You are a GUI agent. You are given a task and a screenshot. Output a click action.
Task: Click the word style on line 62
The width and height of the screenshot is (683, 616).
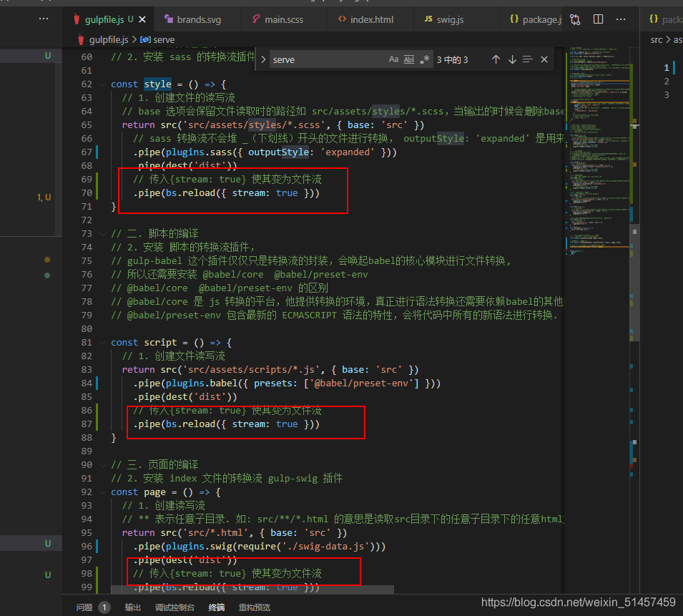(157, 84)
